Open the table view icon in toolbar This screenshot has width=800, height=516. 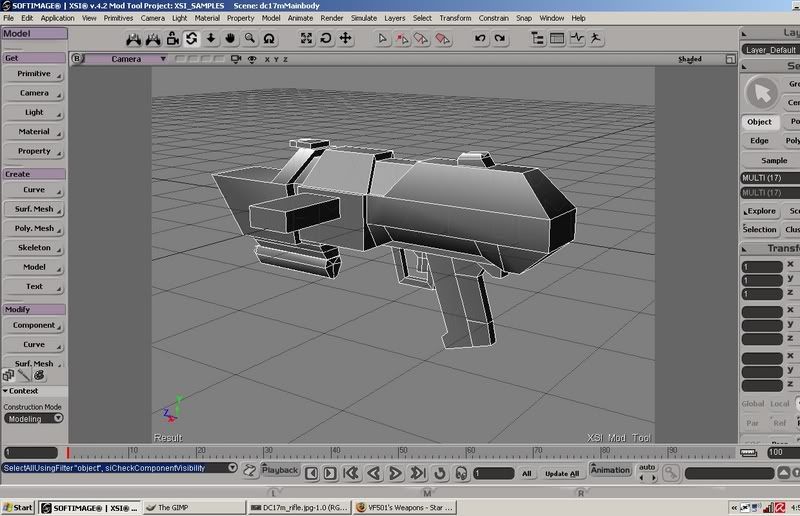(x=557, y=38)
